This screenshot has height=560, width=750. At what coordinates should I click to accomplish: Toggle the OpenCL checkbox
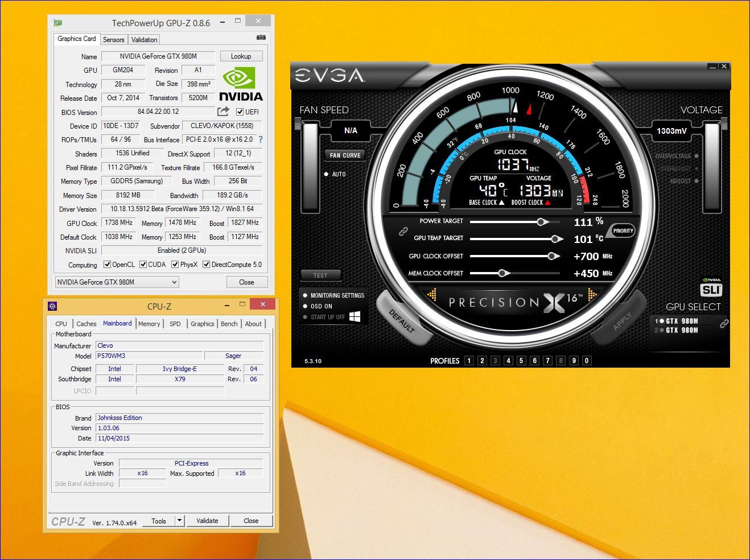107,265
